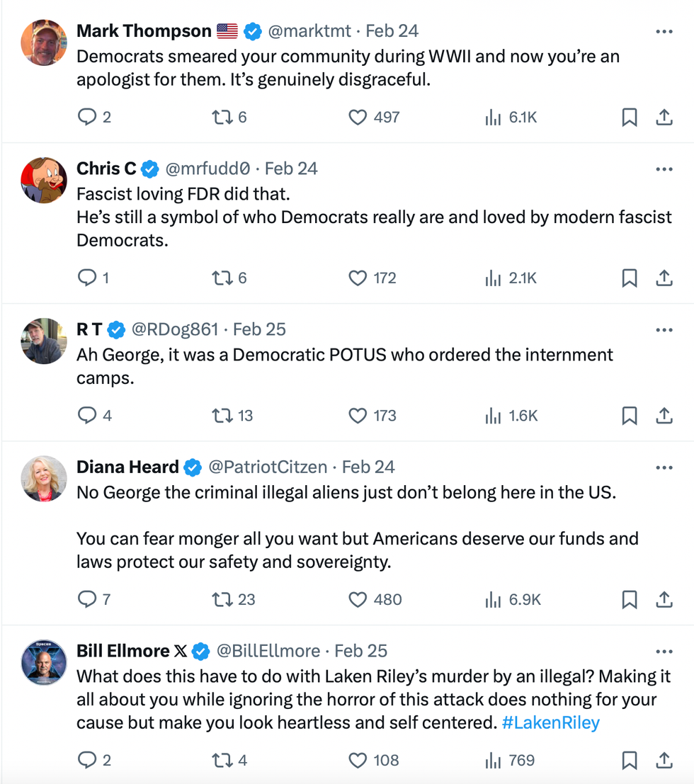Bookmark Diana Heard's tweet
This screenshot has height=784, width=694.
(x=629, y=599)
